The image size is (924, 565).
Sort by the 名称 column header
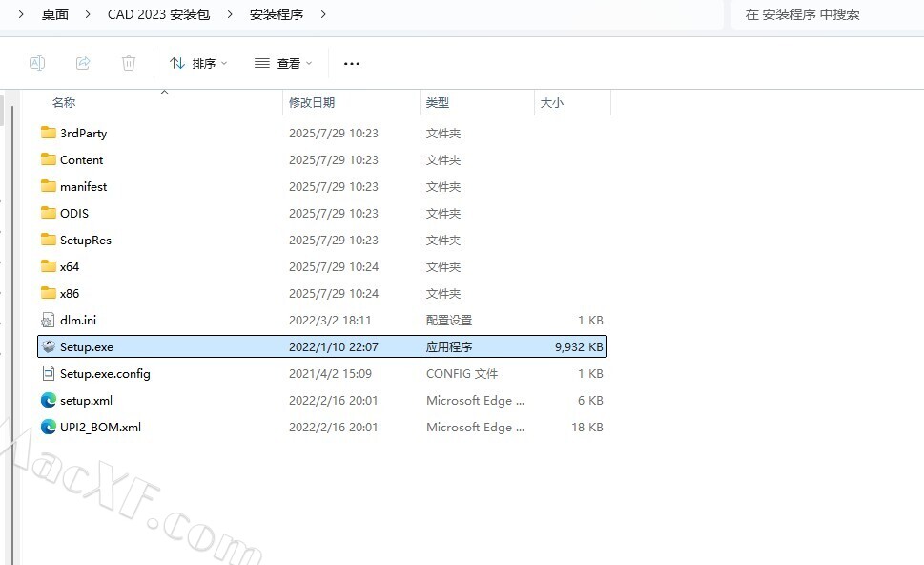point(64,103)
